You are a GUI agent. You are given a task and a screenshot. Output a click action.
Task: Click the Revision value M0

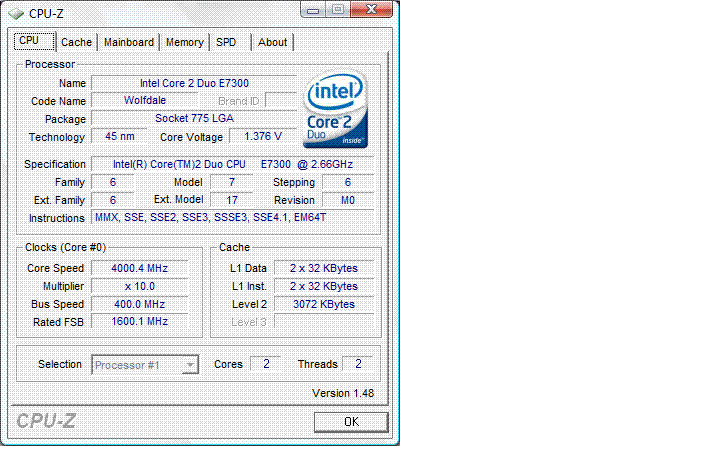pos(348,200)
